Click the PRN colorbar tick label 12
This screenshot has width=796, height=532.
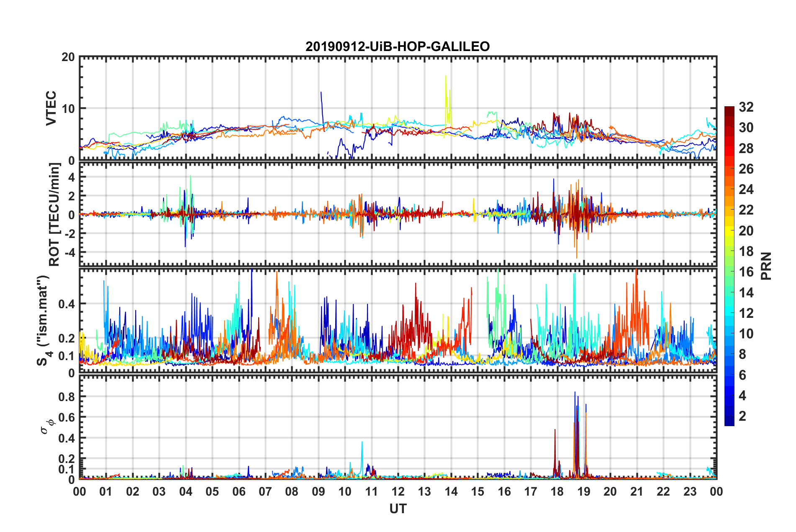point(746,313)
